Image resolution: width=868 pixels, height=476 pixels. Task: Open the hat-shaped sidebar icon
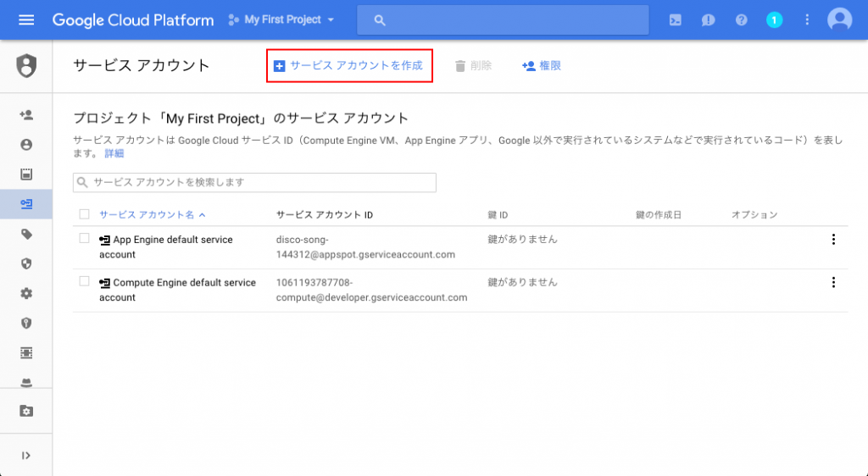pyautogui.click(x=26, y=381)
